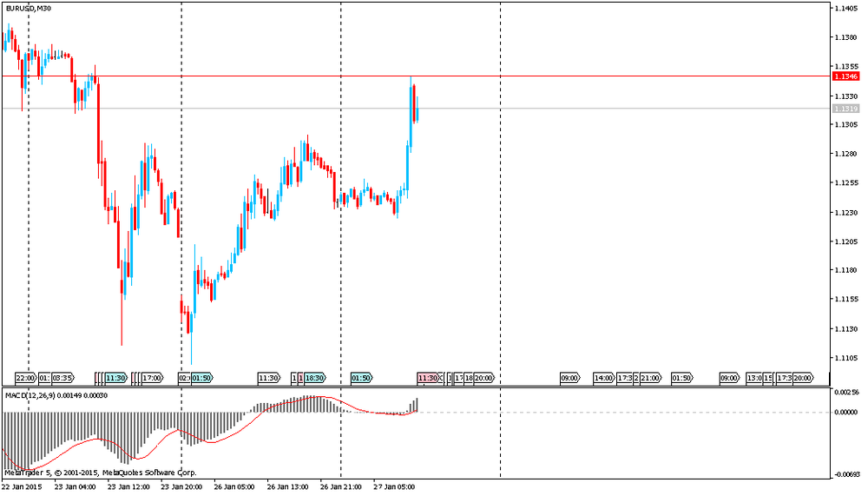Click the 23 Jan 12:00 time label
868x496 pixels.
coord(128,487)
